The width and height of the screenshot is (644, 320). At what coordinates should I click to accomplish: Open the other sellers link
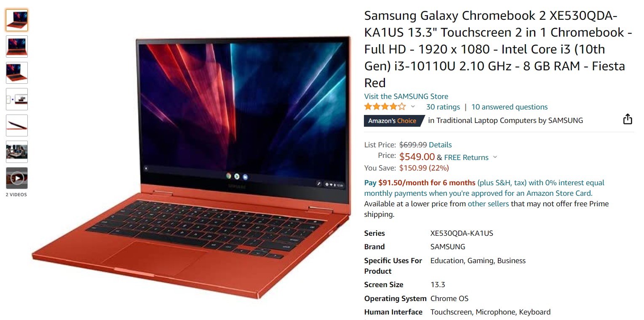pyautogui.click(x=488, y=204)
